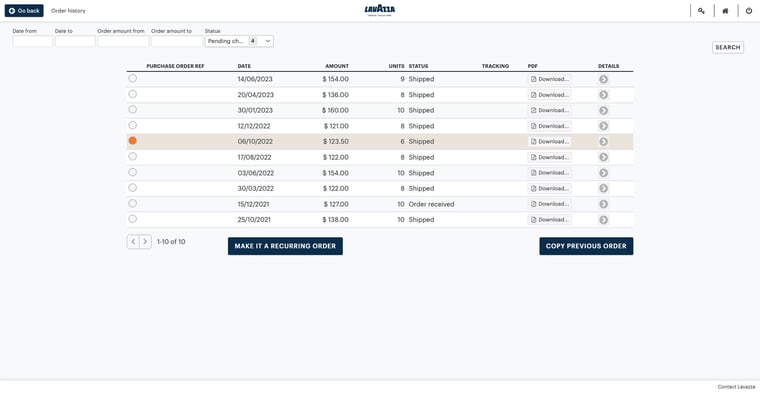Click the UNITS column header
This screenshot has height=393, width=760.
396,66
